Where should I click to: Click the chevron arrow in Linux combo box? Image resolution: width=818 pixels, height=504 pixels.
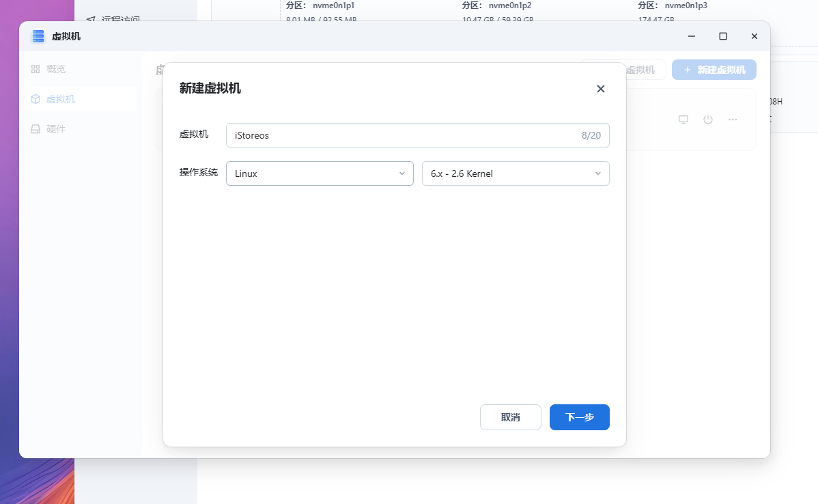pos(402,173)
